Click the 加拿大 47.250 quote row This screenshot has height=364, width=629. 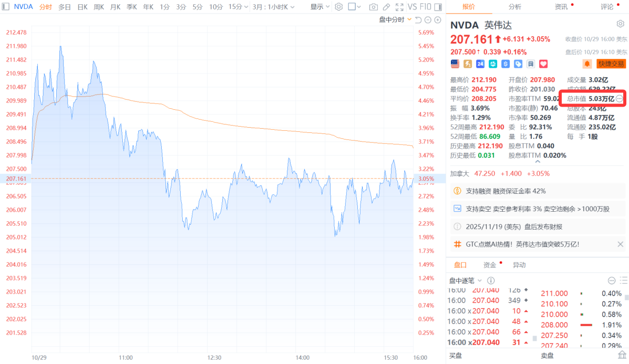tap(500, 173)
